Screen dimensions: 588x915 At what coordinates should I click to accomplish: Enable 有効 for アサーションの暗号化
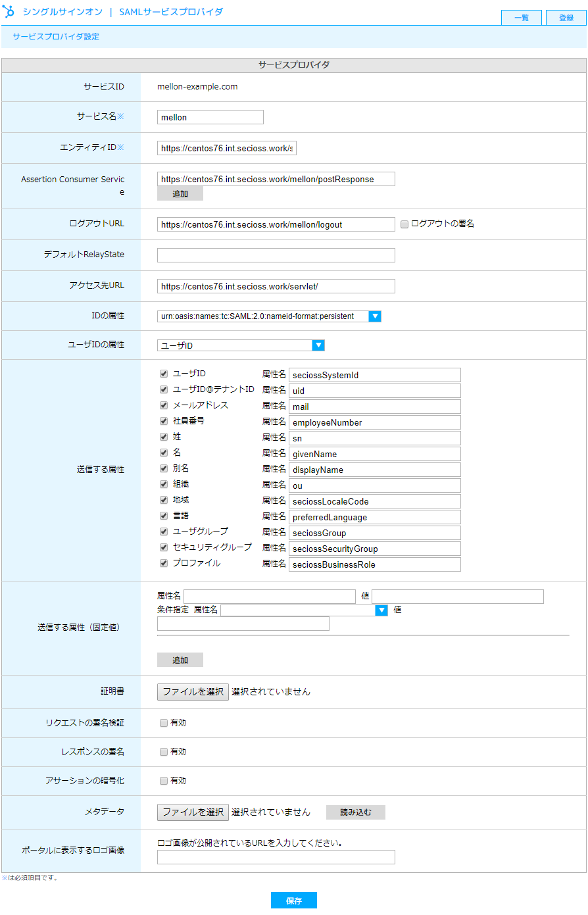pyautogui.click(x=162, y=781)
